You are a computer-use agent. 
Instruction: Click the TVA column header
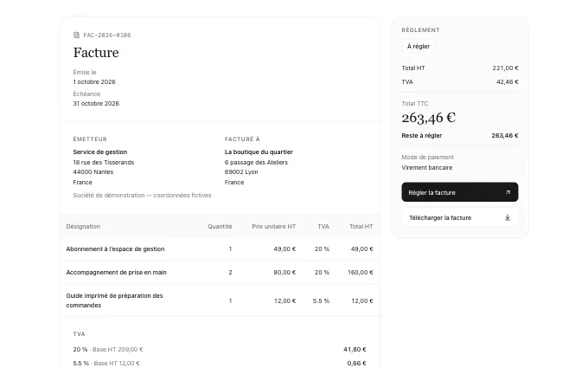click(323, 227)
